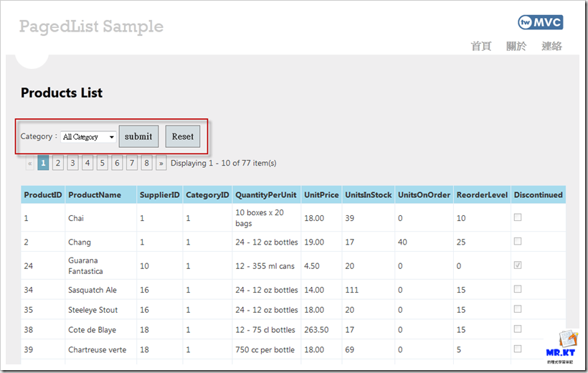Click the tw MVC logo

click(541, 22)
